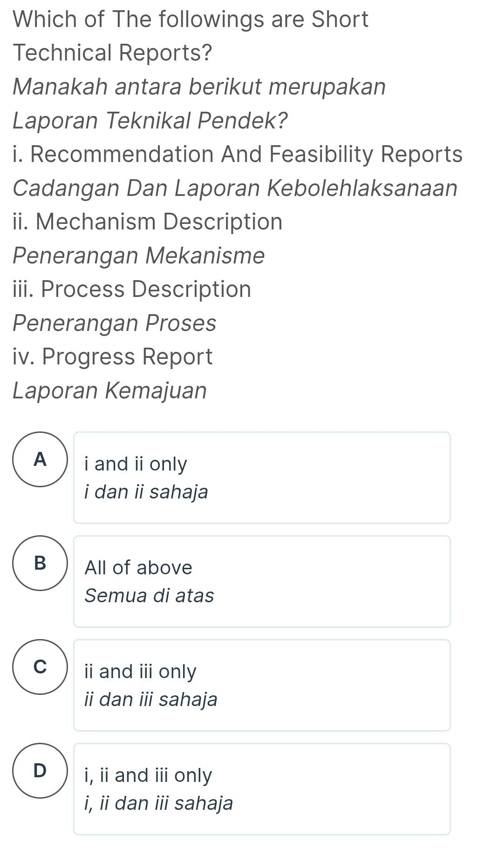The image size is (484, 868).
Task: Click the text 'Semua di atas'
Action: 150,595
